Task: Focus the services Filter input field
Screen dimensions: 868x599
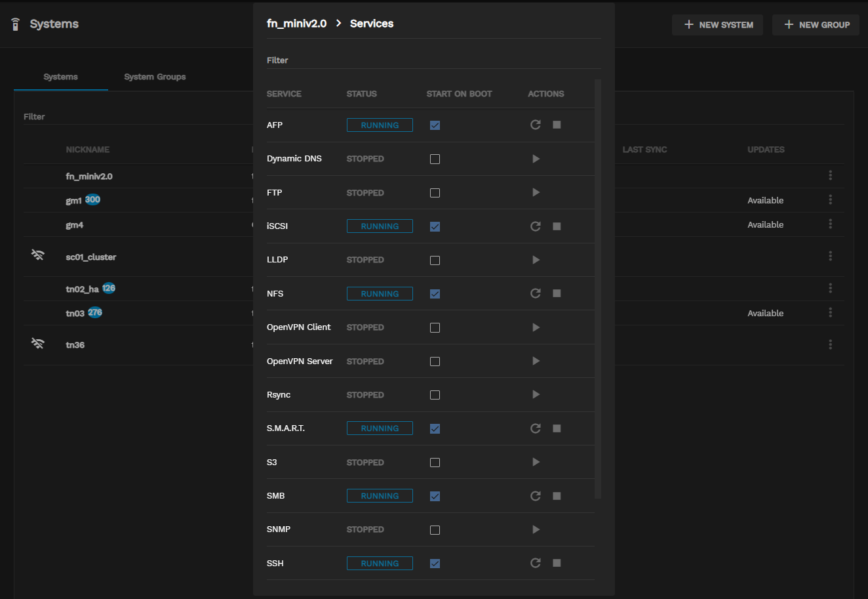Action: [x=433, y=60]
